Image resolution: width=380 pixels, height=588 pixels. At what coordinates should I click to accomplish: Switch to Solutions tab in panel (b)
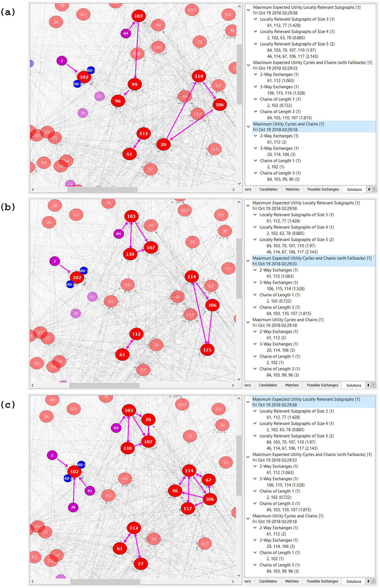[353, 385]
